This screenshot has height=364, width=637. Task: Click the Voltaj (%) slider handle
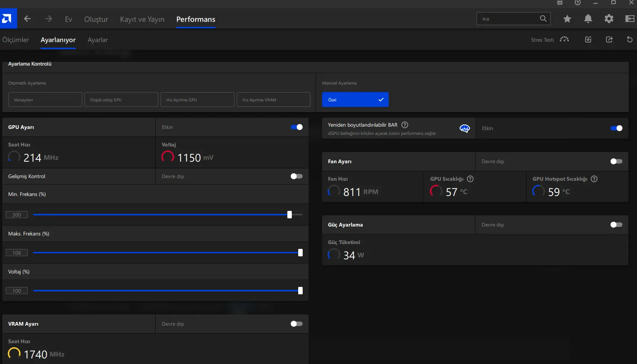[x=300, y=291]
